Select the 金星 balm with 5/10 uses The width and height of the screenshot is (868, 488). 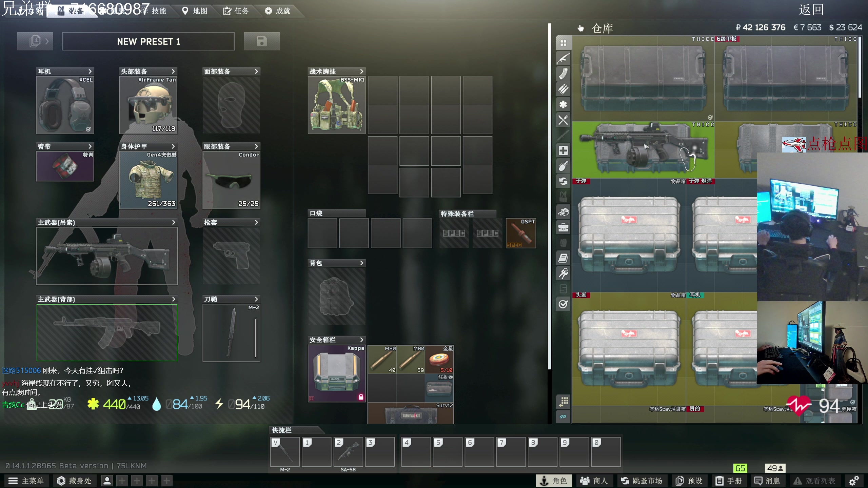439,359
